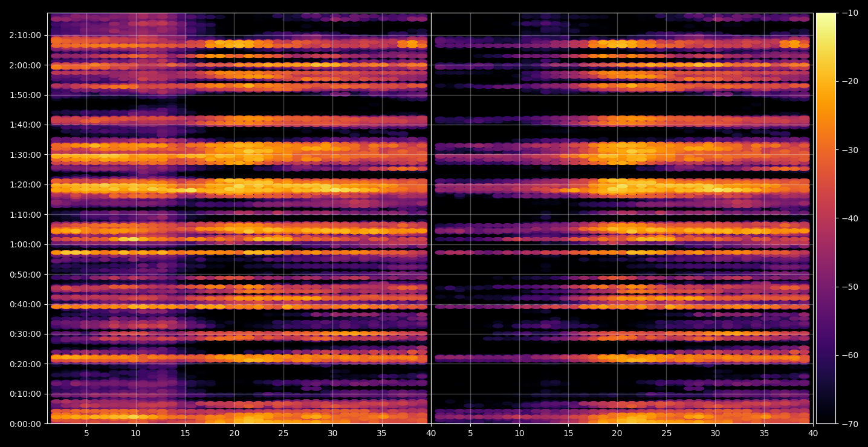This screenshot has width=868, height=447.
Task: Click the −50 colorbar tick label
Action: pyautogui.click(x=849, y=287)
